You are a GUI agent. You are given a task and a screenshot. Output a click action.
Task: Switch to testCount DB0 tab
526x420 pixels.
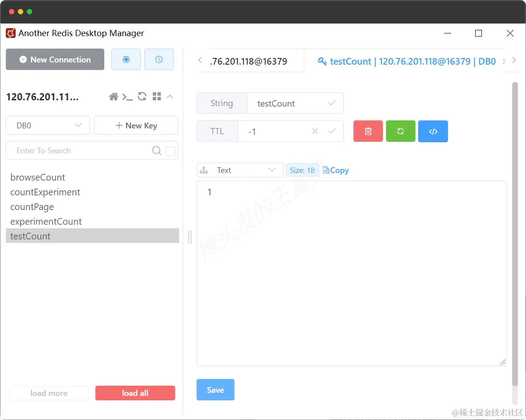pyautogui.click(x=407, y=62)
